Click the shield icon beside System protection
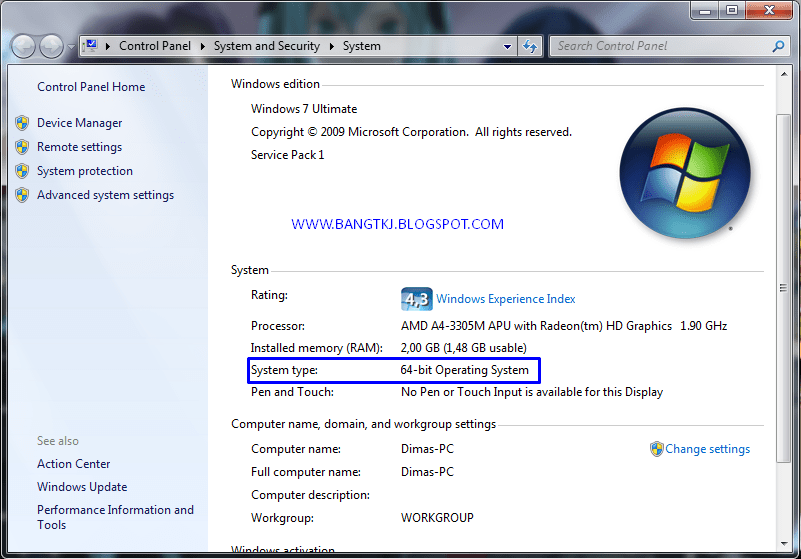Image resolution: width=801 pixels, height=559 pixels. (22, 171)
